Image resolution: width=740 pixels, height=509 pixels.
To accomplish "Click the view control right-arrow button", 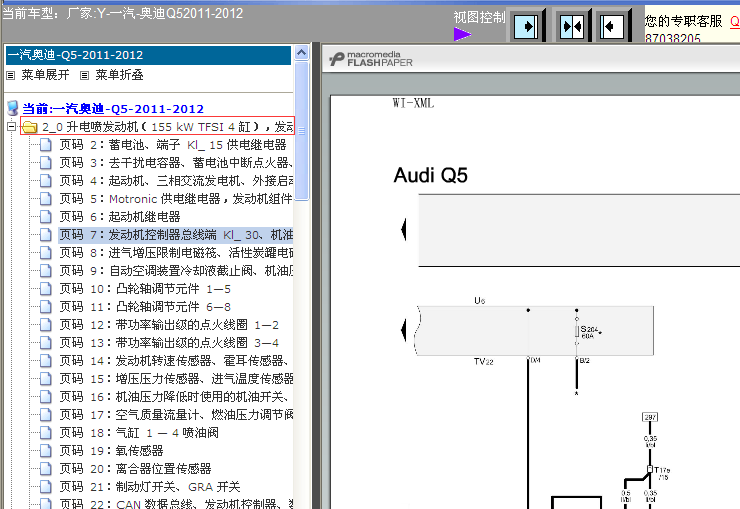I will [526, 26].
